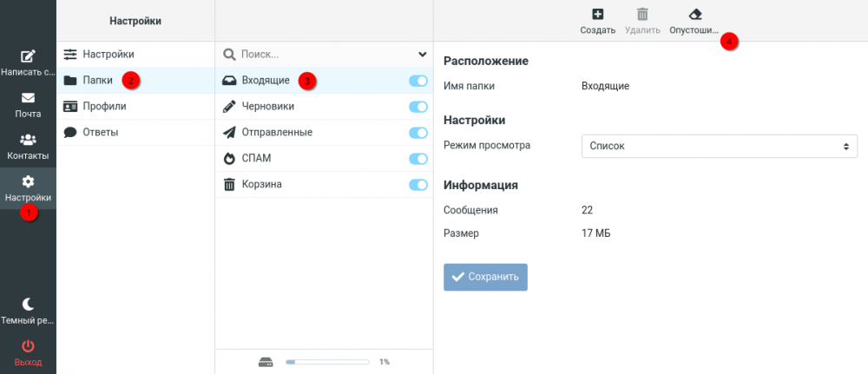Enable dark mode via moon icon
868x374 pixels.
click(28, 304)
